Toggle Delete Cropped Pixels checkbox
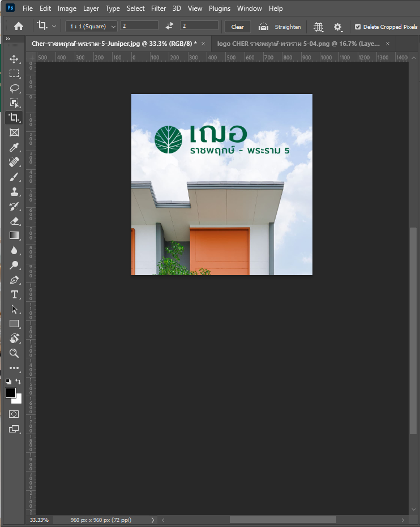Viewport: 420px width, 527px height. point(358,27)
